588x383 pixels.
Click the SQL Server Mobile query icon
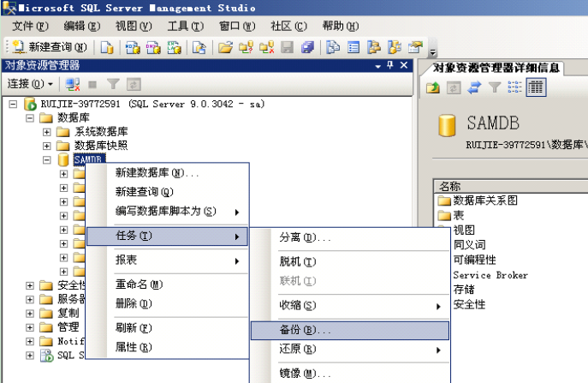pyautogui.click(x=199, y=47)
